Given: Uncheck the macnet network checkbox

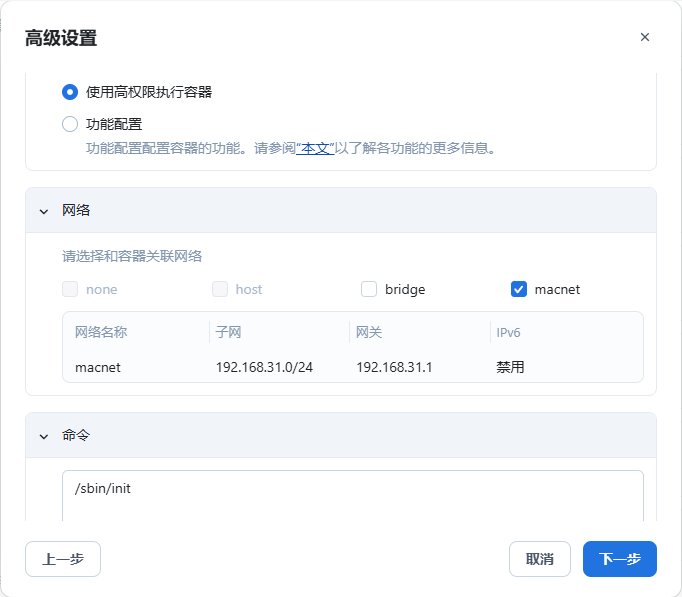Looking at the screenshot, I should point(518,289).
